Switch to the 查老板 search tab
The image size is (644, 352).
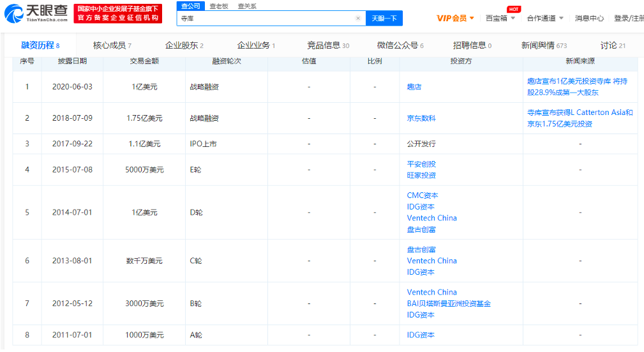pyautogui.click(x=218, y=6)
